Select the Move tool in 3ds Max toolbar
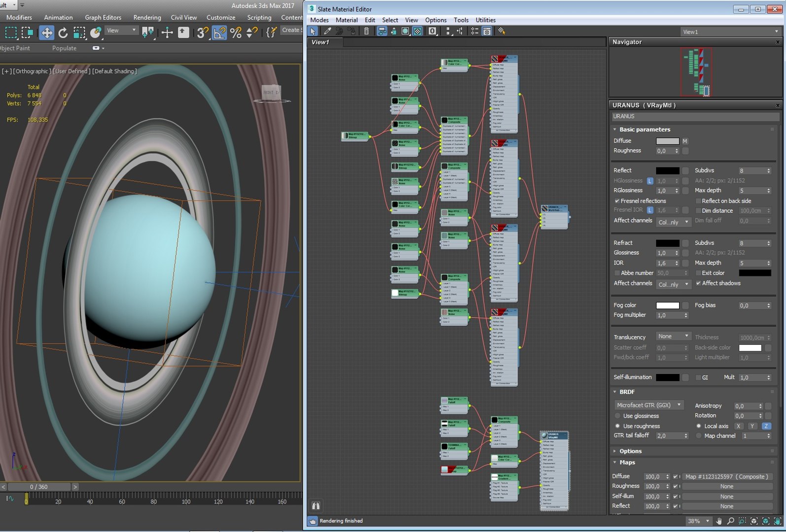Viewport: 786px width, 532px height. (47, 33)
